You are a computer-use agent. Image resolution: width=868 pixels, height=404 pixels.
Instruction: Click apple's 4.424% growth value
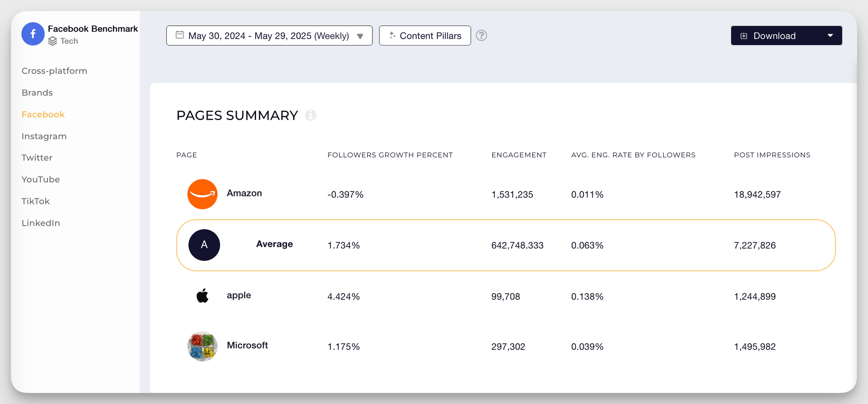344,296
